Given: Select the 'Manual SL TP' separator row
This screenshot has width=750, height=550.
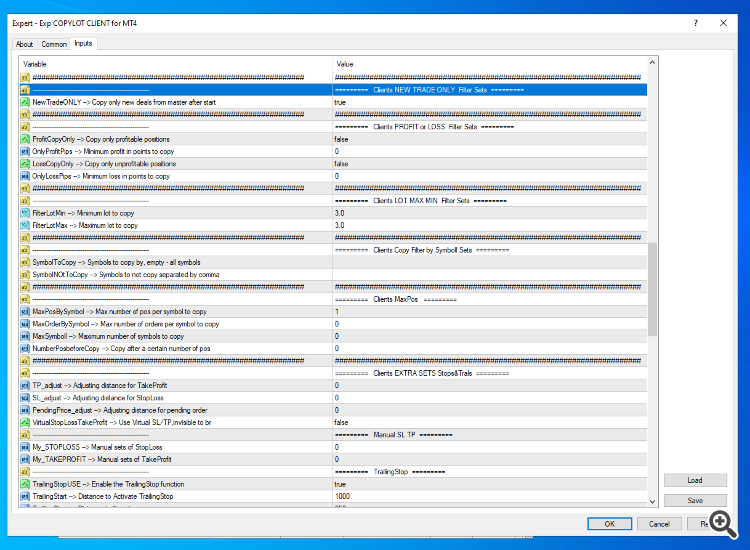Looking at the screenshot, I should click(x=333, y=435).
